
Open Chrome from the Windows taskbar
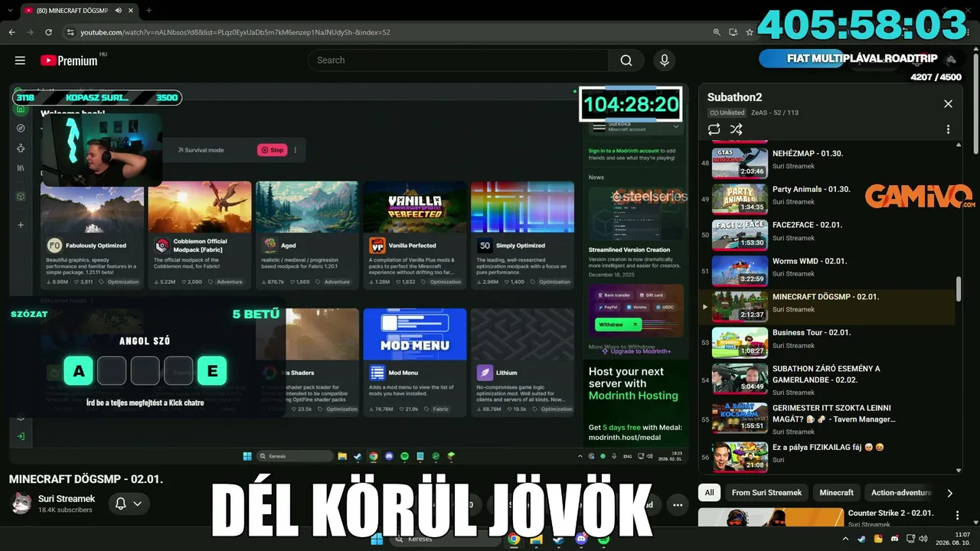(514, 540)
